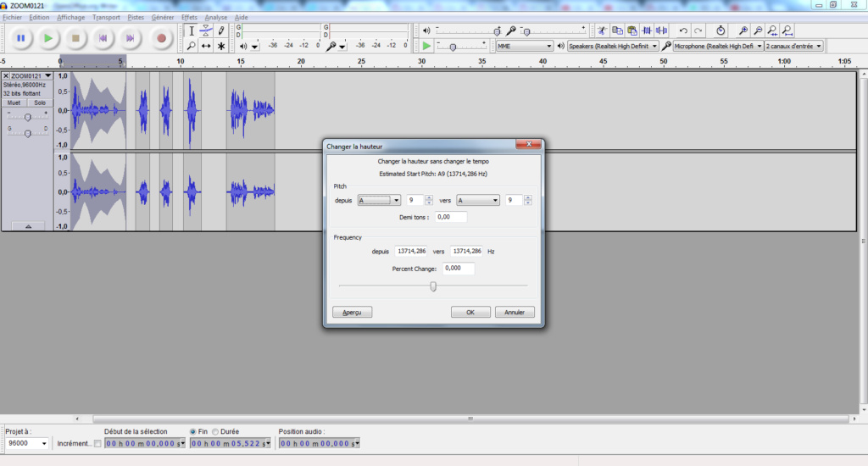Click the green Play-at-speed button
This screenshot has height=466, width=868.
(426, 46)
